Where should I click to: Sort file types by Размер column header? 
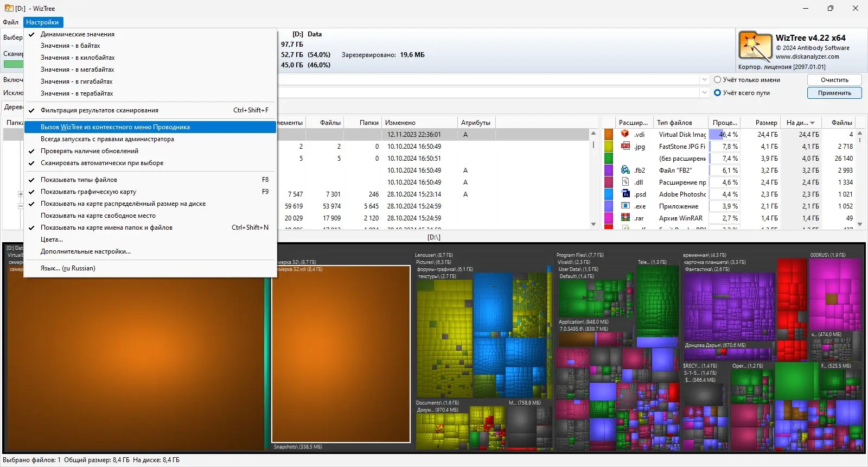pyautogui.click(x=761, y=123)
